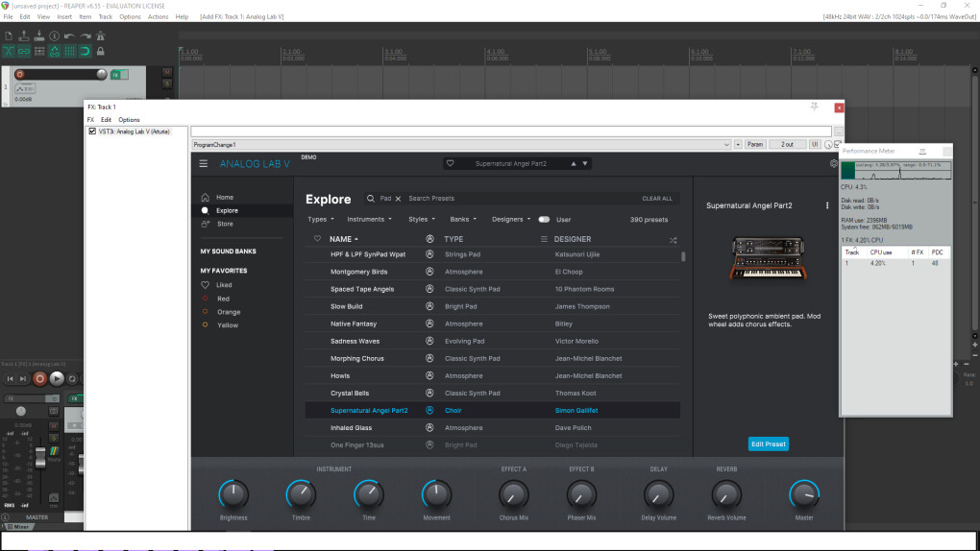
Task: Open the File menu
Action: [8, 17]
